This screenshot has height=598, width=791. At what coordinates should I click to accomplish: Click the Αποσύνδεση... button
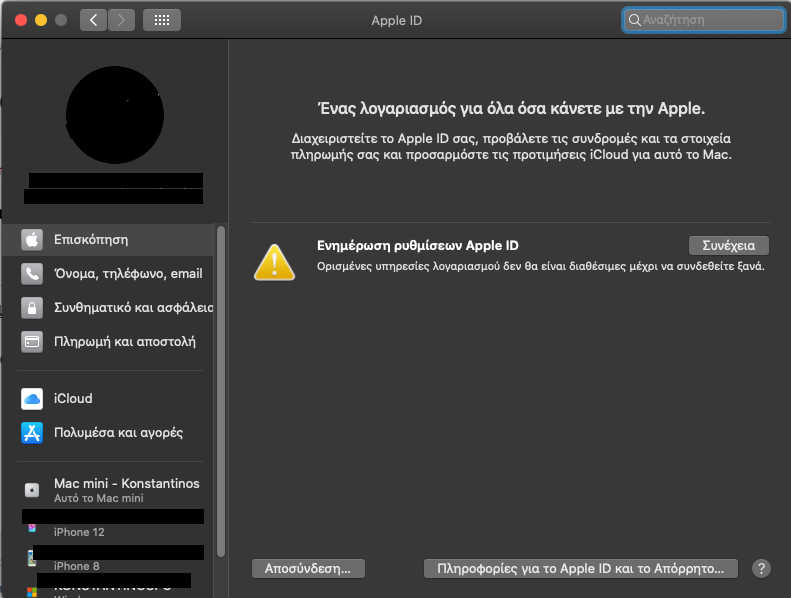point(308,568)
